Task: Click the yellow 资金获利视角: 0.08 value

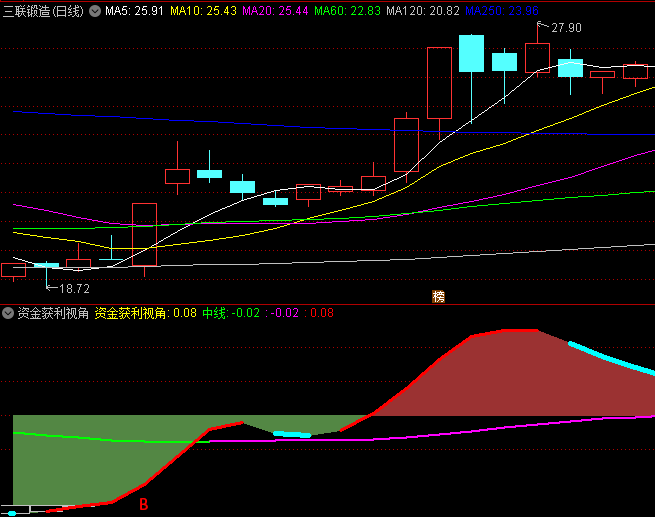Action: click(x=145, y=313)
